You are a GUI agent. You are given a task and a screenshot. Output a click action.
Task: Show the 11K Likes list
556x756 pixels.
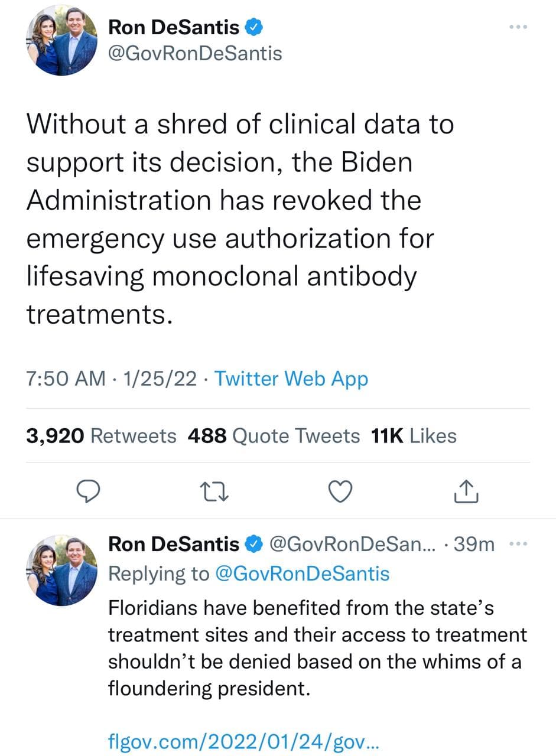pos(414,436)
